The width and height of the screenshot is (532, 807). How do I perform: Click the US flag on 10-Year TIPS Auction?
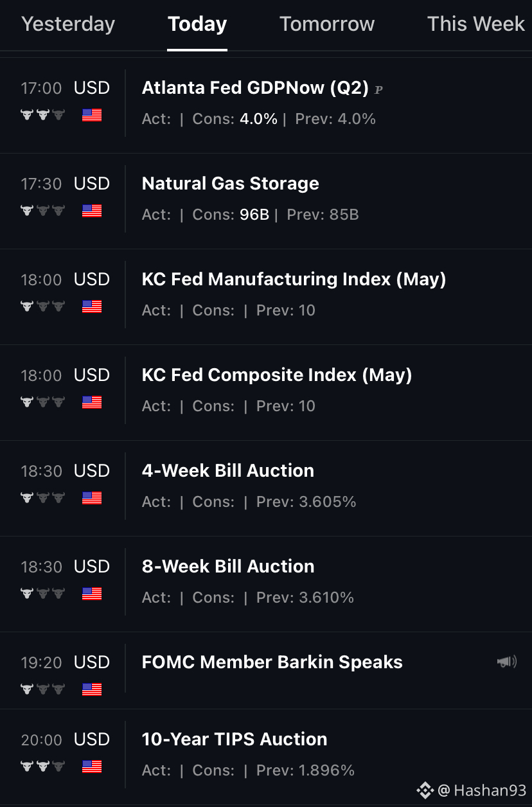click(x=92, y=767)
